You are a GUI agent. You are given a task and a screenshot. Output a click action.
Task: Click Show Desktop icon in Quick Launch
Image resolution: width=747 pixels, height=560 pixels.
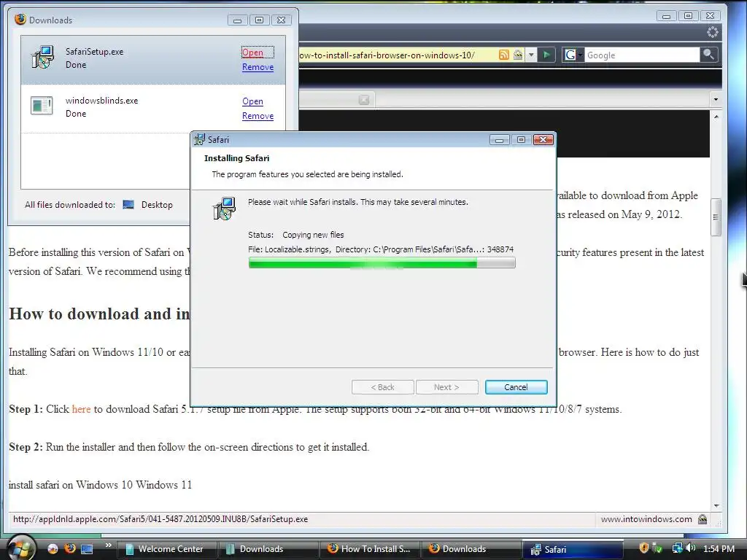pos(87,549)
